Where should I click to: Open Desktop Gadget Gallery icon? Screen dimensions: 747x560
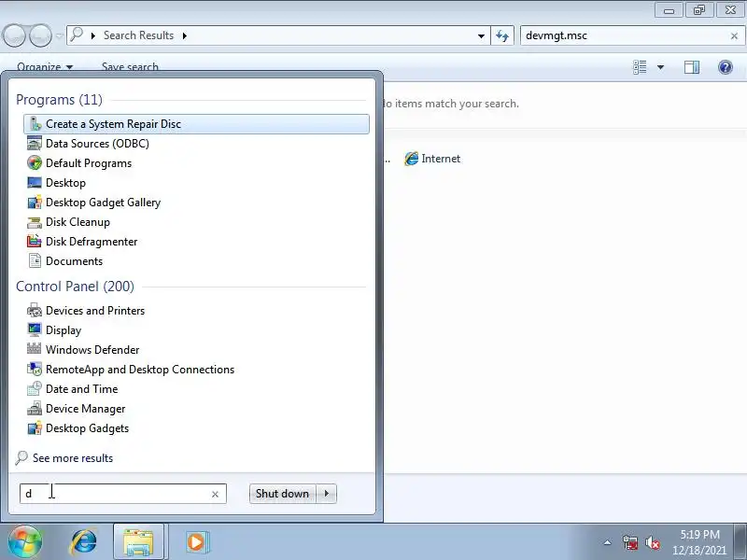tap(35, 203)
